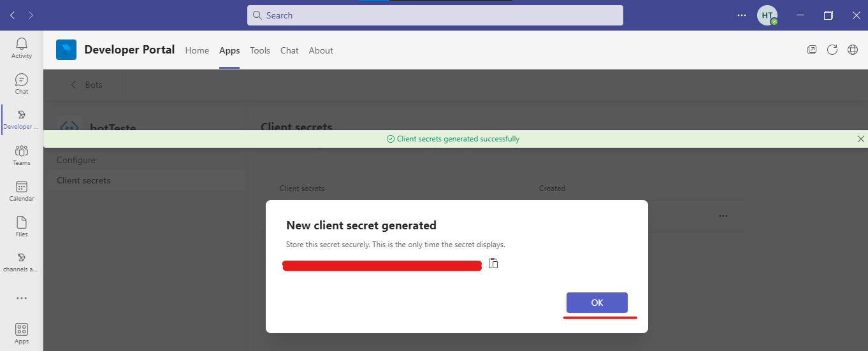
Task: Go back to Bots list
Action: [85, 85]
